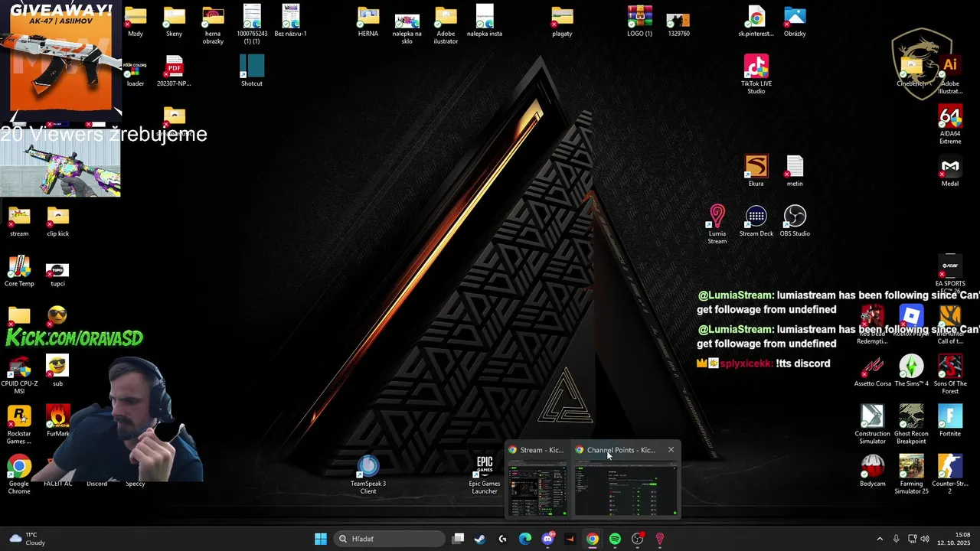Close the Channel Points preview window
Image resolution: width=980 pixels, height=551 pixels.
click(x=671, y=450)
